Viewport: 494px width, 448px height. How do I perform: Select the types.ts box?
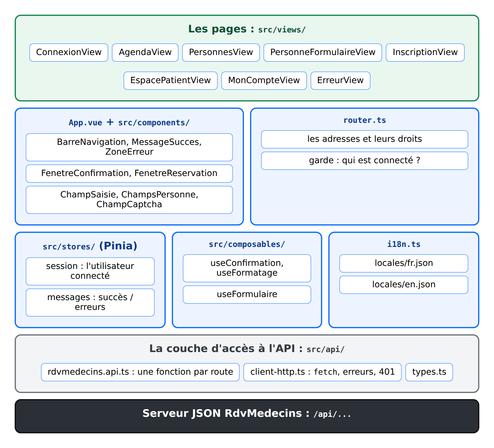[x=429, y=372]
